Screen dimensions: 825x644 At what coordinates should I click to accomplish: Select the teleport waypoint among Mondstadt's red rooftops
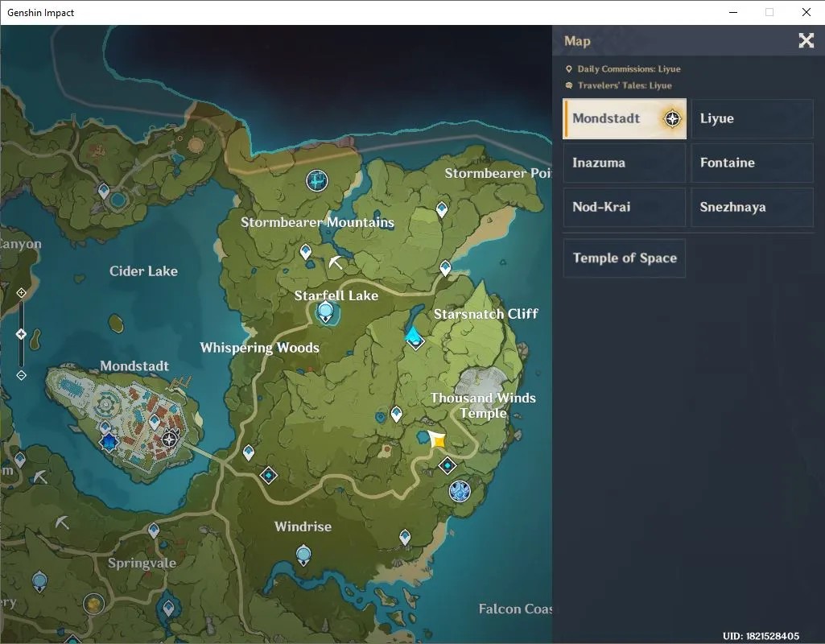tap(155, 422)
